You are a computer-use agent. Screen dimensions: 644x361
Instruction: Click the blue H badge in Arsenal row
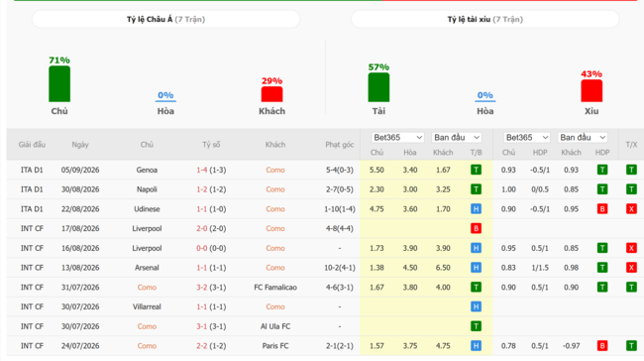(x=476, y=268)
